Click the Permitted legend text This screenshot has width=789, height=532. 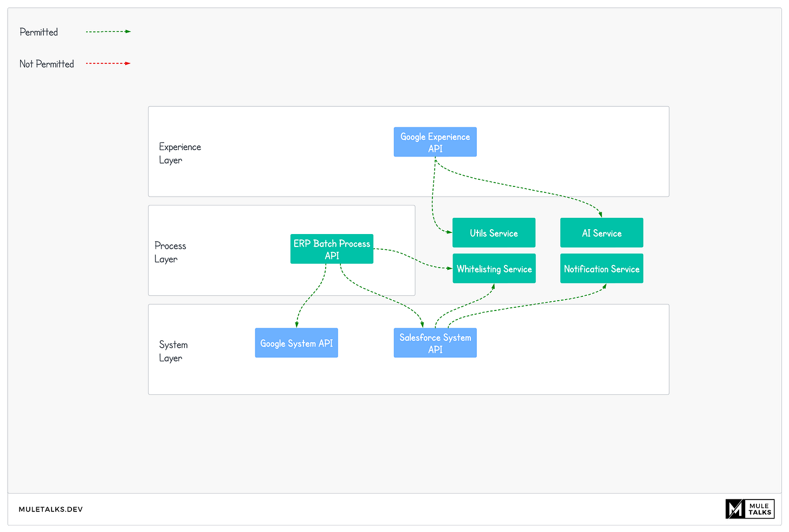38,32
